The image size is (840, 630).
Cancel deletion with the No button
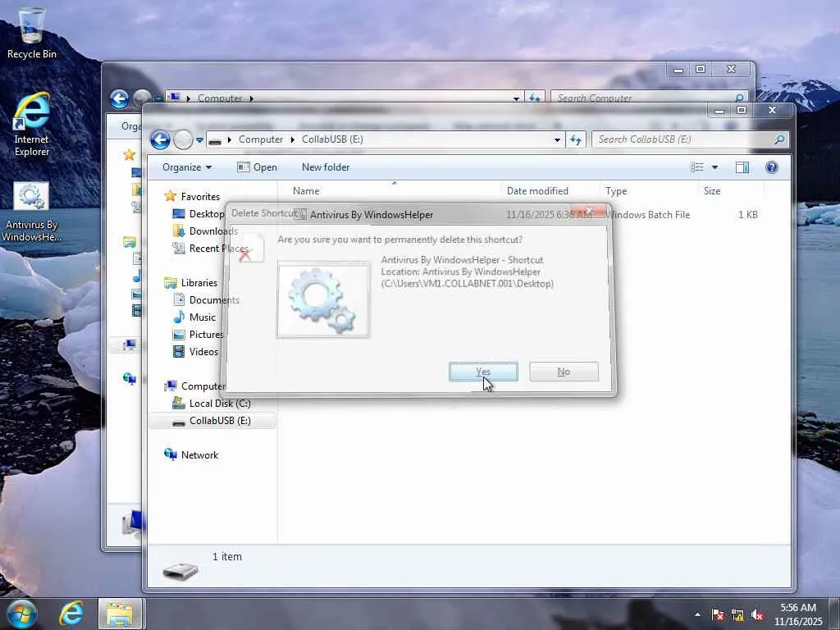click(x=564, y=372)
